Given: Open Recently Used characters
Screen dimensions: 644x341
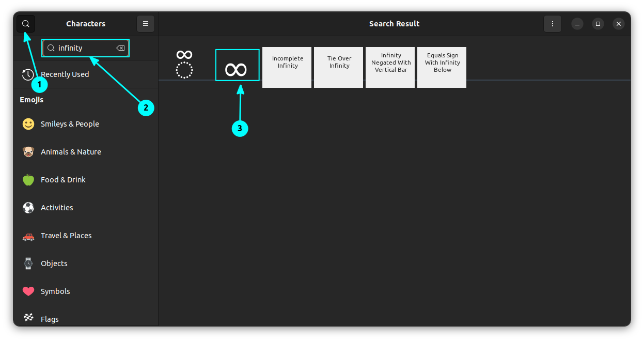Looking at the screenshot, I should (65, 74).
